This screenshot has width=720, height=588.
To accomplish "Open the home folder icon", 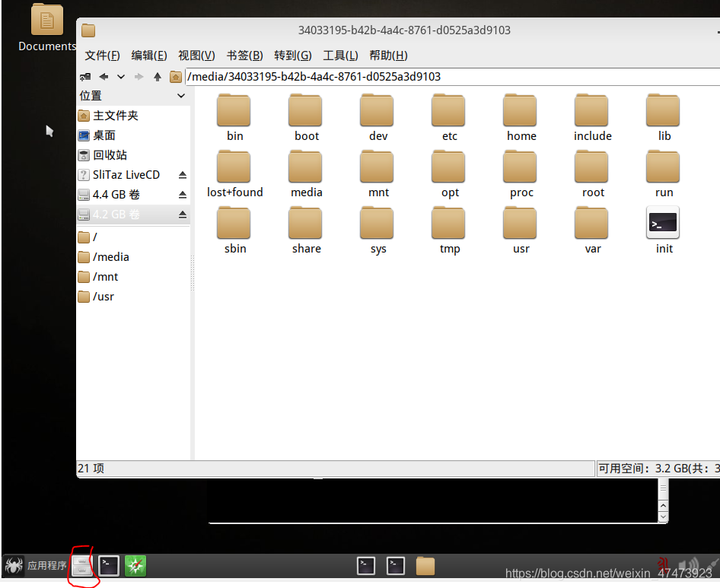I will pos(521,110).
